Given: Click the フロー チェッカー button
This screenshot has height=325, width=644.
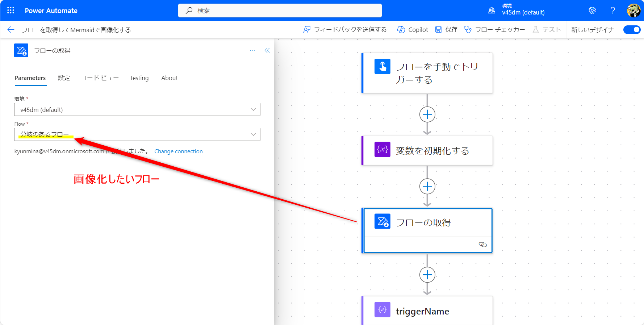Looking at the screenshot, I should click(x=495, y=30).
